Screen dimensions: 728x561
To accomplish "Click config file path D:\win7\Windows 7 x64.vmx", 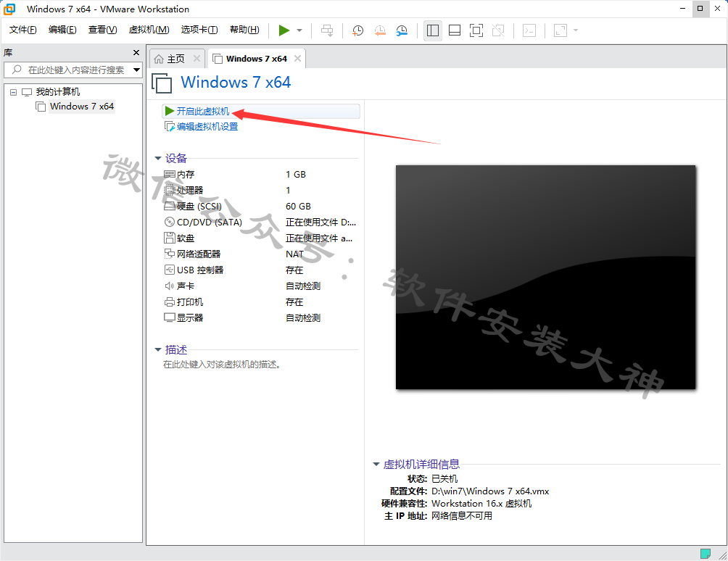I will (x=490, y=491).
